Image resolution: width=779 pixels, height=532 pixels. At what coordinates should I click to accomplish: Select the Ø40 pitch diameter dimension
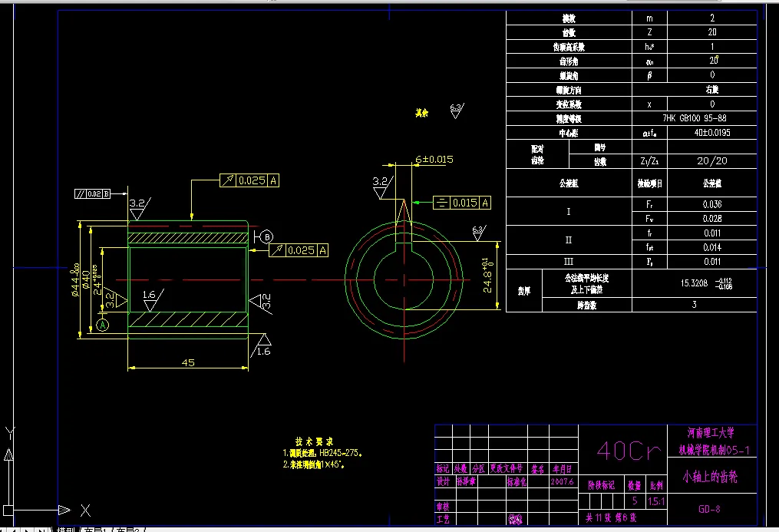point(86,279)
